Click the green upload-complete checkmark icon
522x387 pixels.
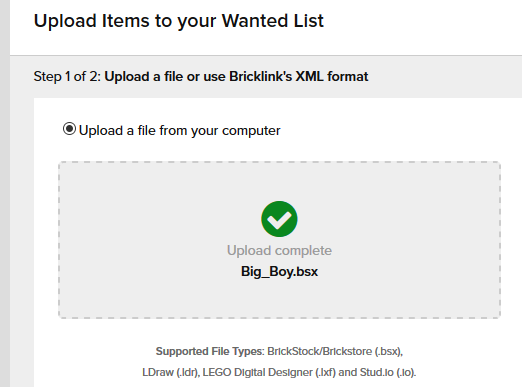coord(279,219)
